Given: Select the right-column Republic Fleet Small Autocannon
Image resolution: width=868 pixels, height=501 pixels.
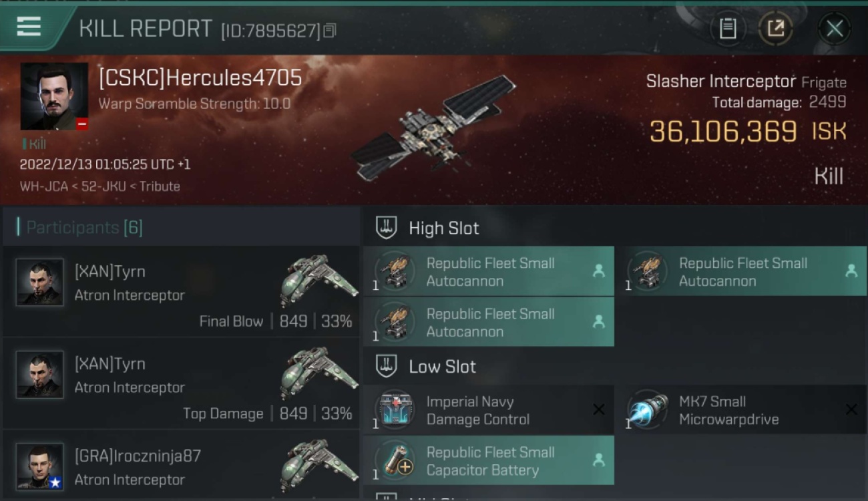Looking at the screenshot, I should pyautogui.click(x=741, y=271).
